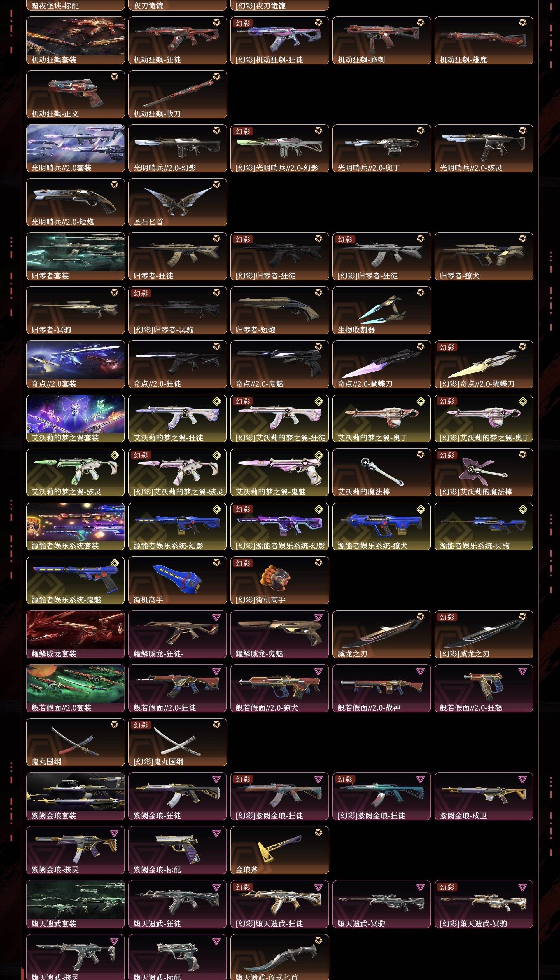Open the 紫阙金琅-戍卫 weapon card
Viewport: 560px width, 980px height.
point(484,796)
